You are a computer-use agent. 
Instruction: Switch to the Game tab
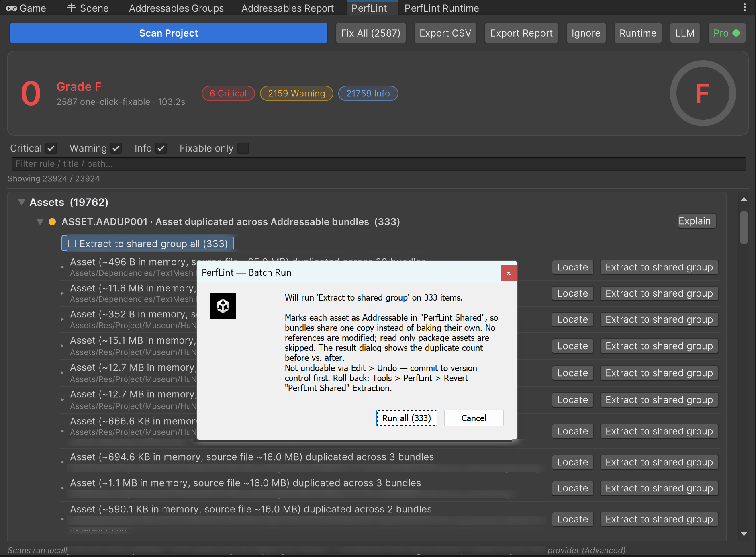coord(26,8)
